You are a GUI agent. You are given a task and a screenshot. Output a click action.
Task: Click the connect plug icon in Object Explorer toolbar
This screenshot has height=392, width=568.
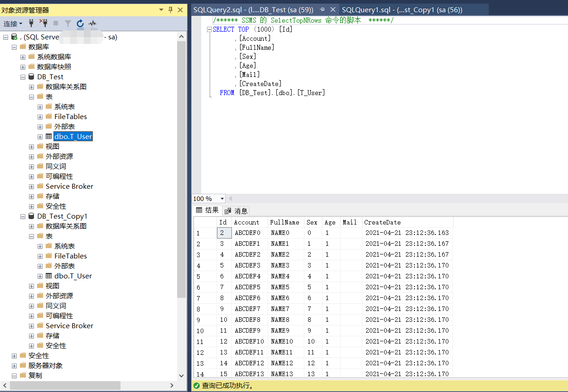(x=31, y=23)
